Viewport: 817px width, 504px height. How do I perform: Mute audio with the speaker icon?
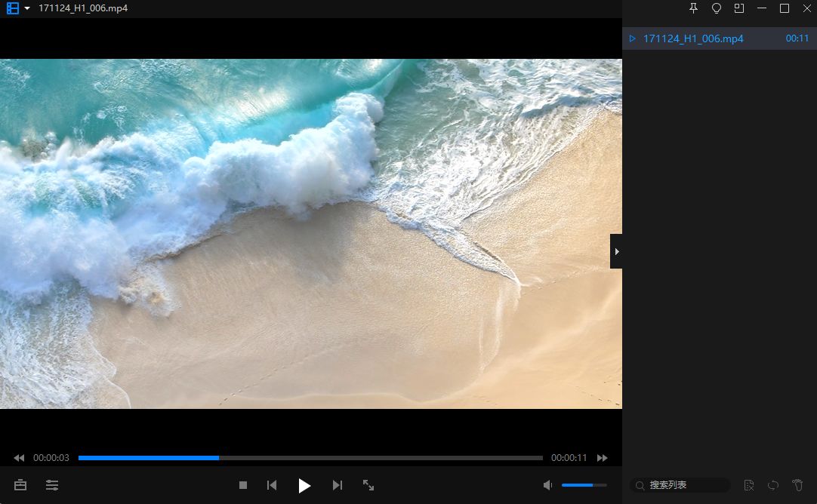548,485
